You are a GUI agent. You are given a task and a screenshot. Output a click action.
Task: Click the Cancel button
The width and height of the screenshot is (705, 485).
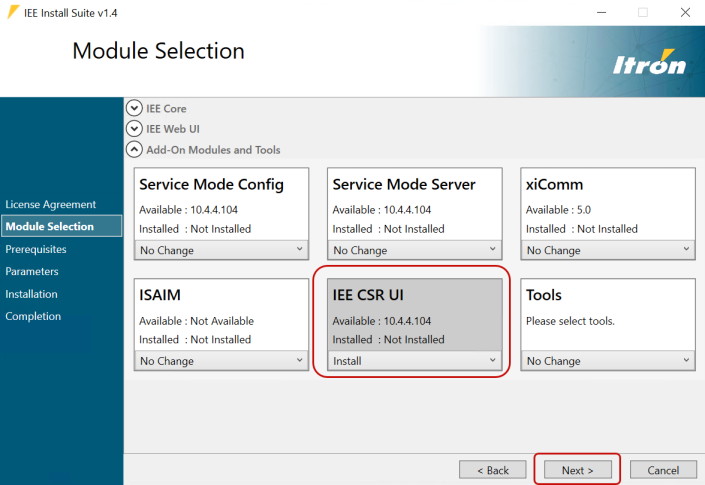[x=663, y=470]
